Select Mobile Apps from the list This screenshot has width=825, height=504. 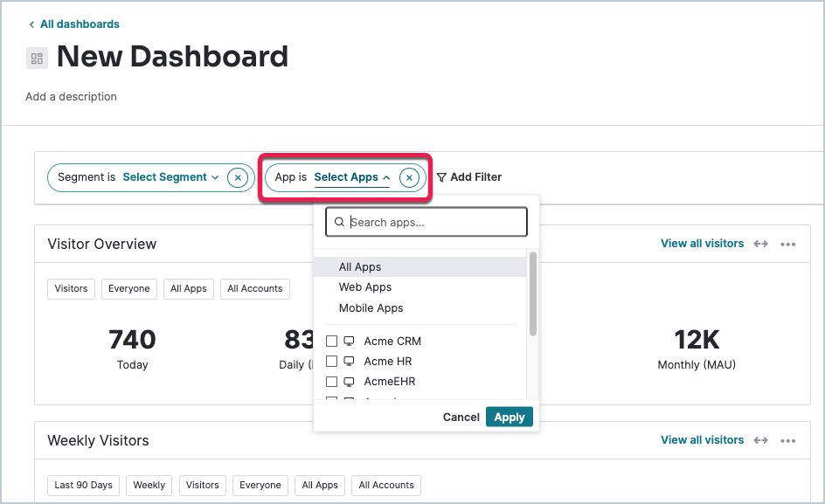371,308
